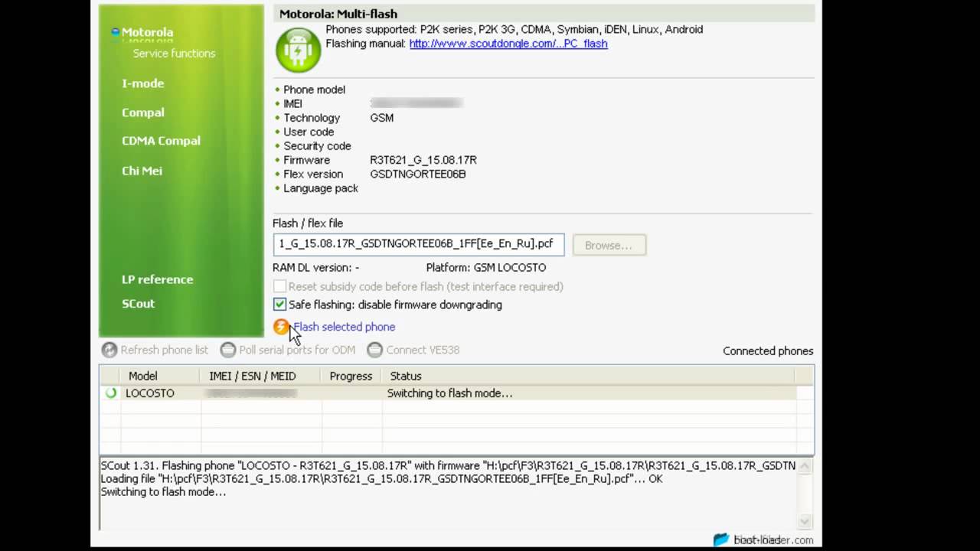
Task: Click the IMEI / ESN / MEID column header
Action: click(262, 376)
